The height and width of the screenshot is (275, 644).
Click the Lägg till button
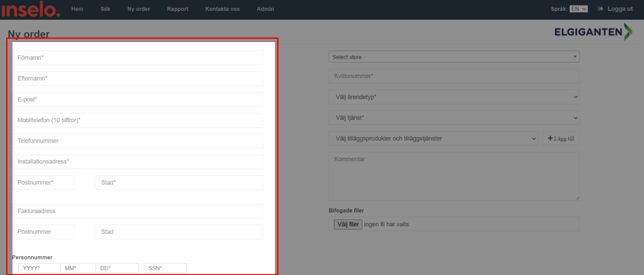(x=561, y=138)
